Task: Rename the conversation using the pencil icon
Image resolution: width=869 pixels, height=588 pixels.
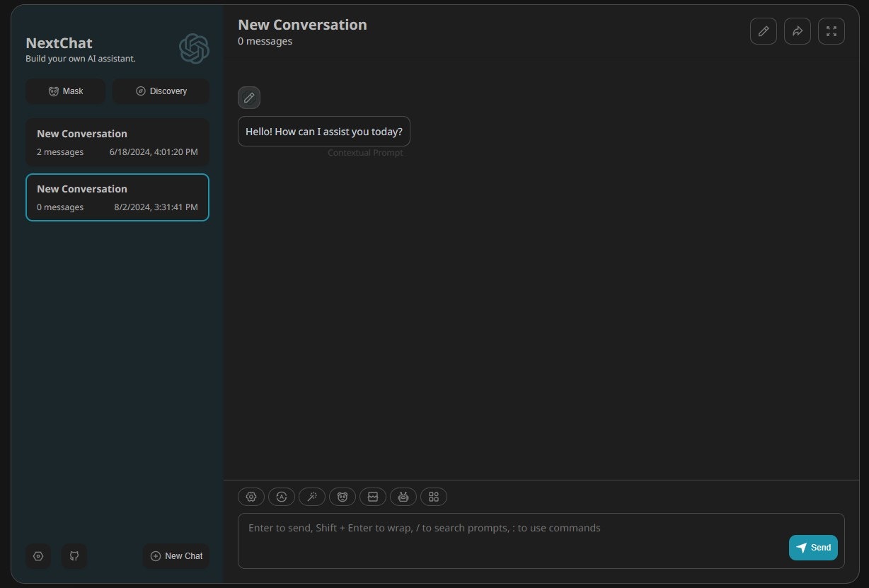Action: click(763, 31)
